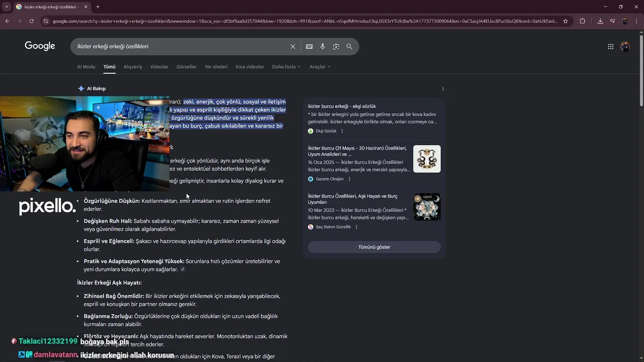This screenshot has width=644, height=362.
Task: Switch to AI Modu tab
Action: 86,67
